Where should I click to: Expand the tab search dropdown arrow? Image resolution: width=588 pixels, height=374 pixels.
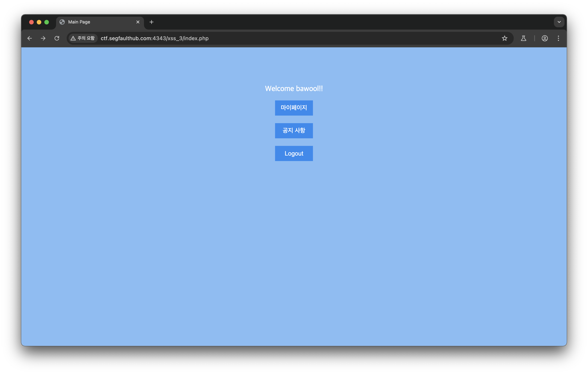[559, 22]
